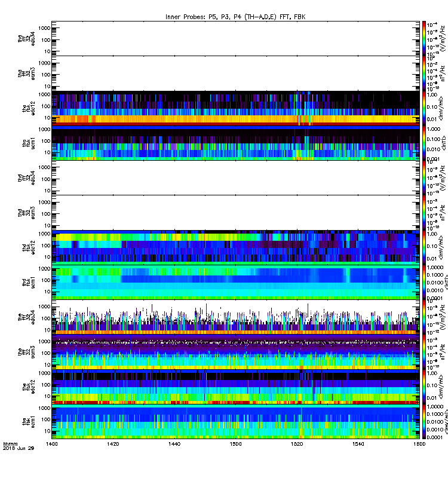Image resolution: width=448 pixels, height=478 pixels.
Task: Click the 'tha fbk scm1' panel label
Action: click(x=29, y=143)
